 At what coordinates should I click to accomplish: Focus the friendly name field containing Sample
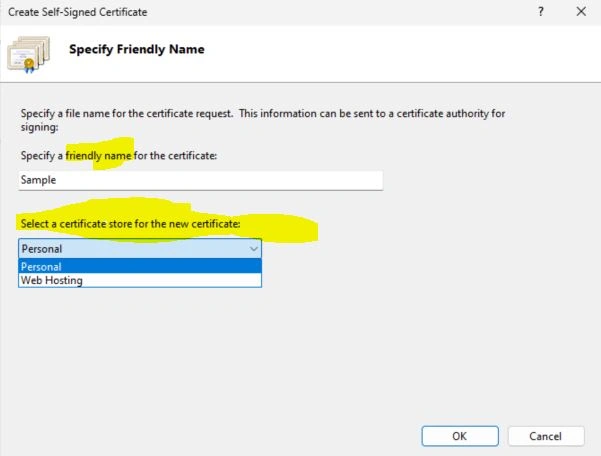coord(200,180)
